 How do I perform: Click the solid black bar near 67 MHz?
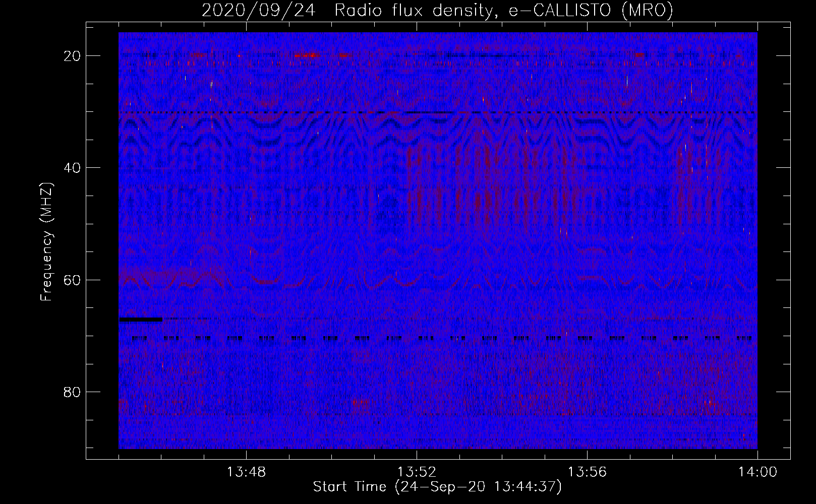(141, 319)
